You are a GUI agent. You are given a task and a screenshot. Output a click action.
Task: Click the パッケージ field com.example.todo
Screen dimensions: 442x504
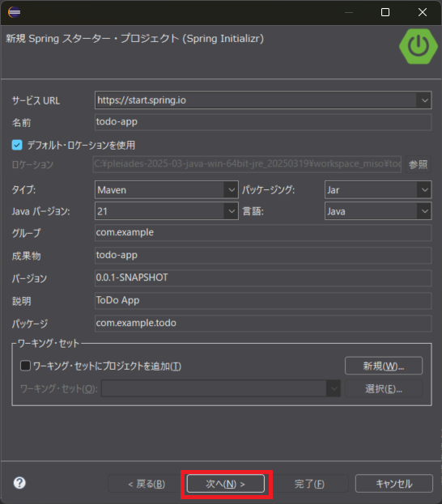click(263, 323)
